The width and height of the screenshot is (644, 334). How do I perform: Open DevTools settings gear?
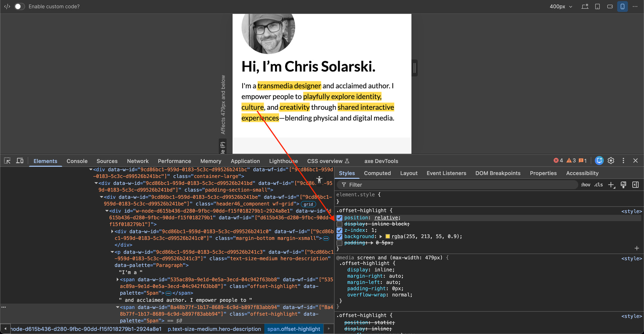pos(611,161)
